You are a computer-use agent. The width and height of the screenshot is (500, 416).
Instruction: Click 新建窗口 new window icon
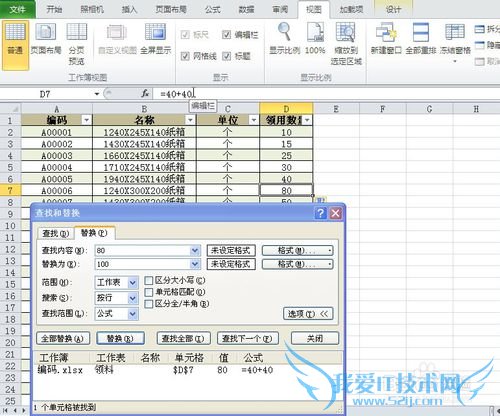coord(386,39)
